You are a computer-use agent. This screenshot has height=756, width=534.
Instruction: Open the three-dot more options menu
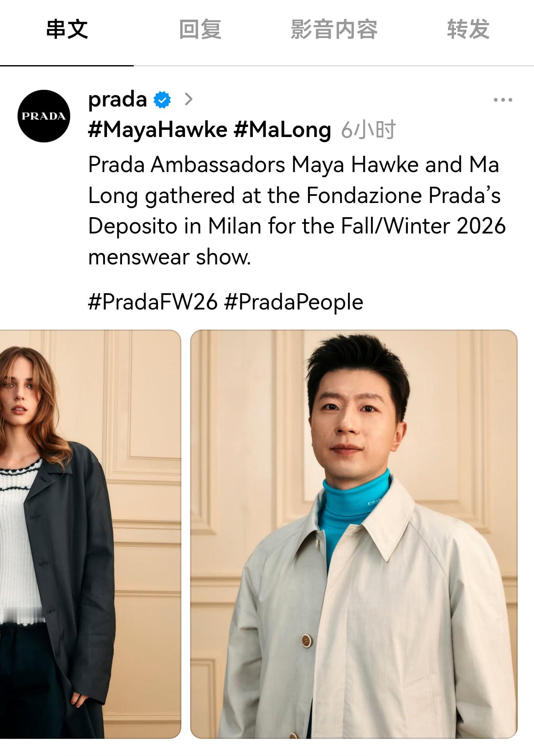click(503, 100)
